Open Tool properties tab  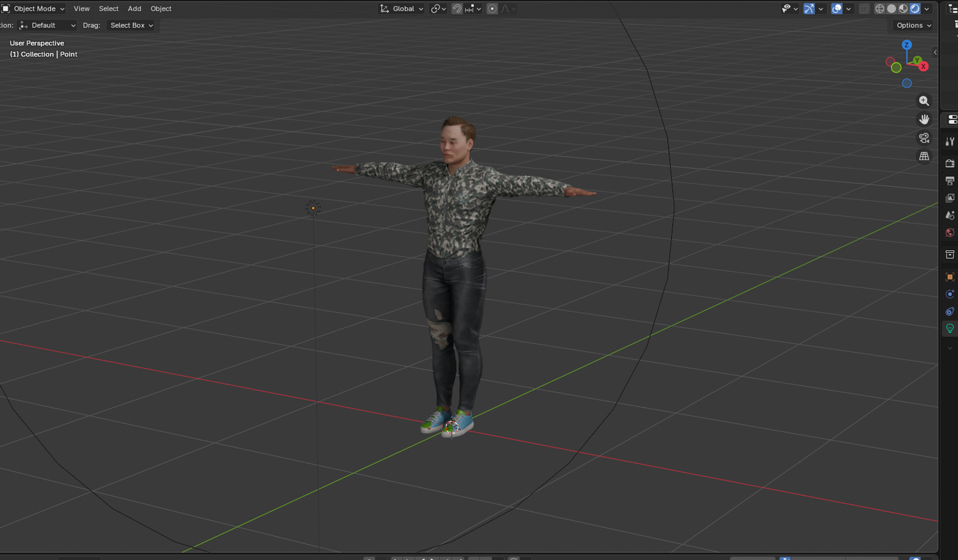click(x=950, y=141)
